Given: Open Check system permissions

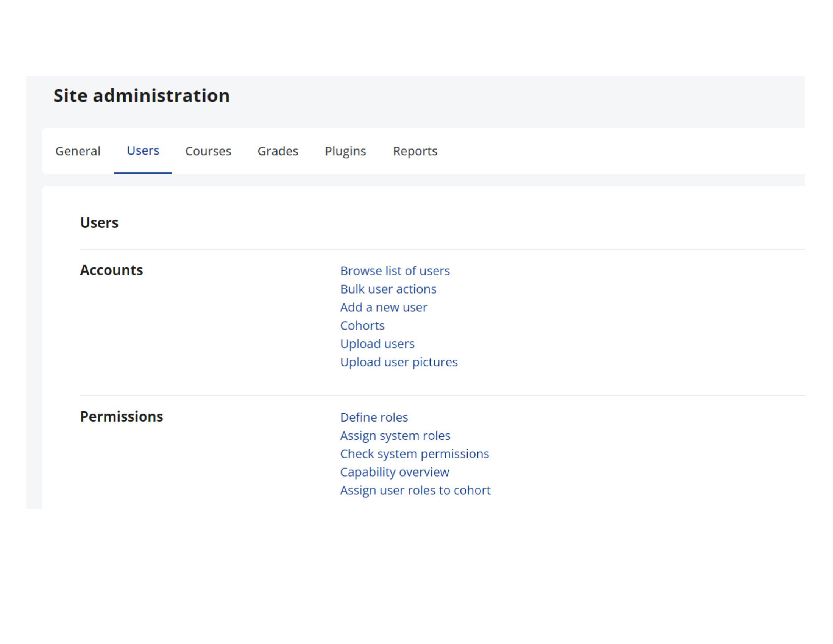Looking at the screenshot, I should click(x=414, y=454).
